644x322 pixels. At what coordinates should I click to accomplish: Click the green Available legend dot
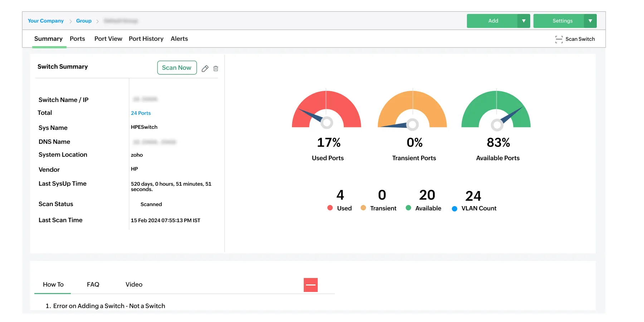pos(408,208)
